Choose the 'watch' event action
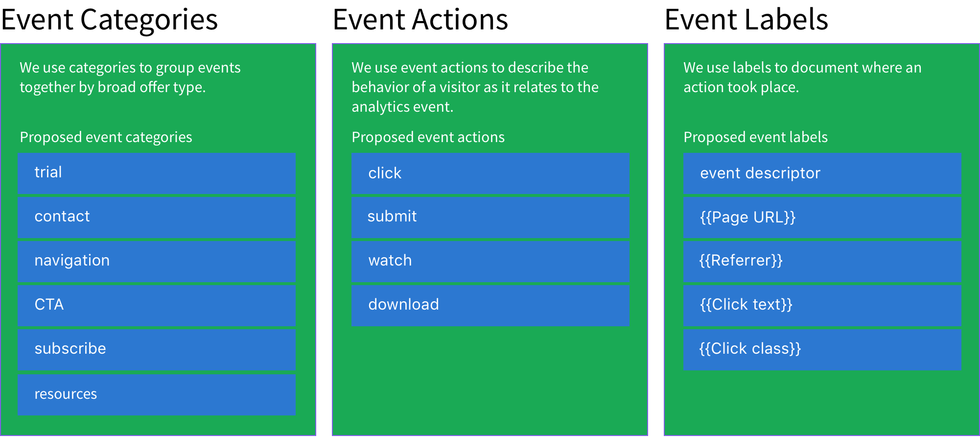Viewport: 980px width, 437px height. point(490,261)
